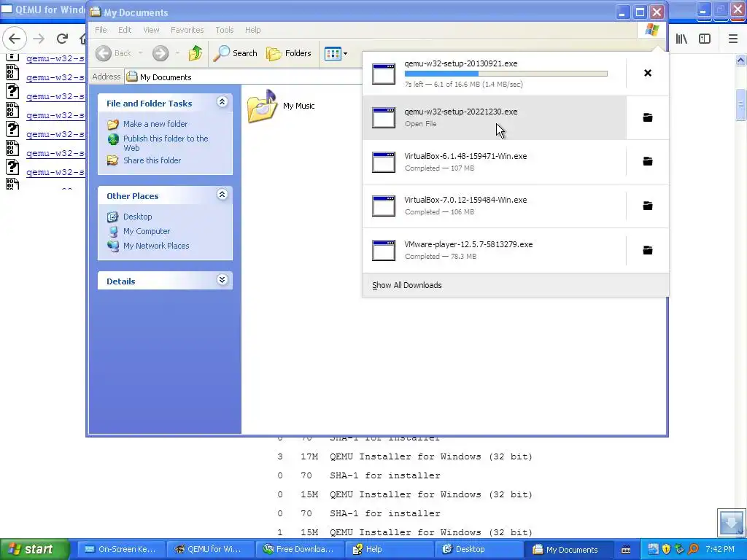Select VirtualBox-7.0.12-159484-Win.exe download entry
The image size is (747, 560).
point(494,206)
